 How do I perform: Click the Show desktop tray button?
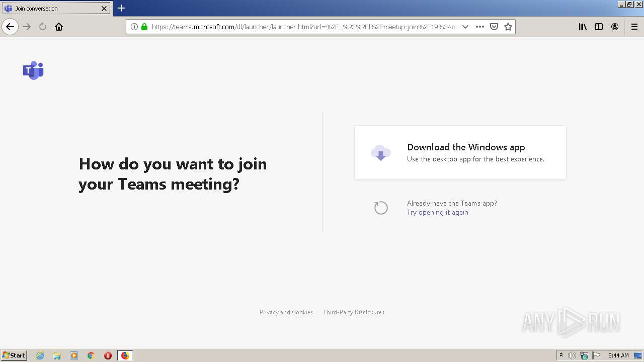[638, 355]
